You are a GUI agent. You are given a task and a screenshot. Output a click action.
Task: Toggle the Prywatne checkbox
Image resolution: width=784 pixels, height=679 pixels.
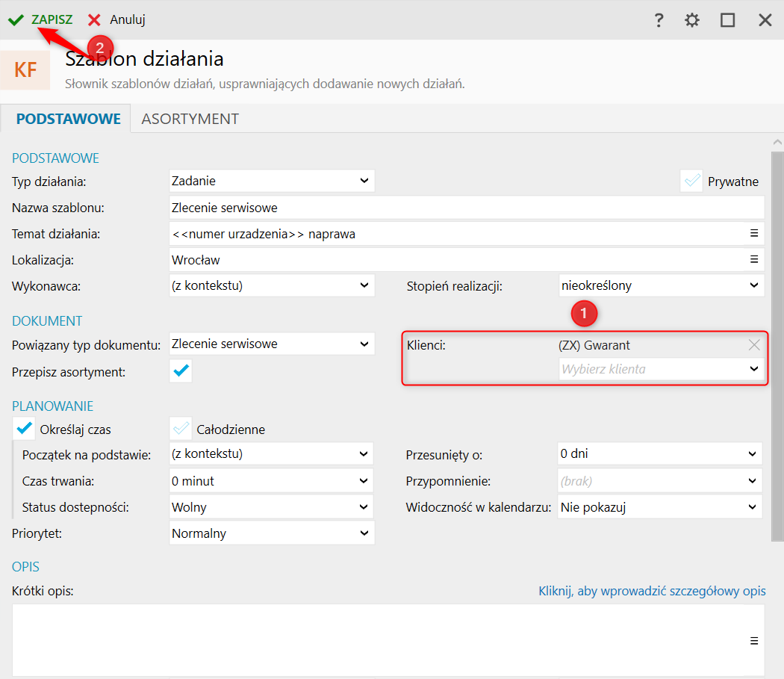click(692, 181)
